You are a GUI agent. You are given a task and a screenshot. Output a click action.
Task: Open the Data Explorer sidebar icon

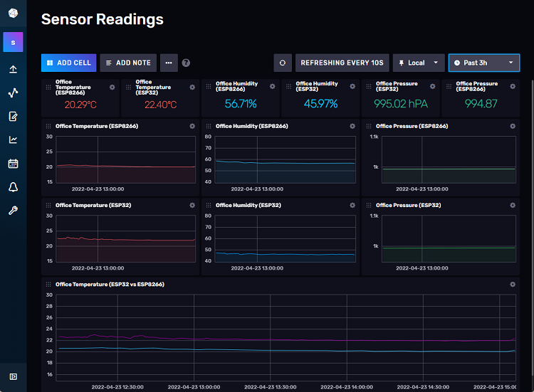point(13,93)
